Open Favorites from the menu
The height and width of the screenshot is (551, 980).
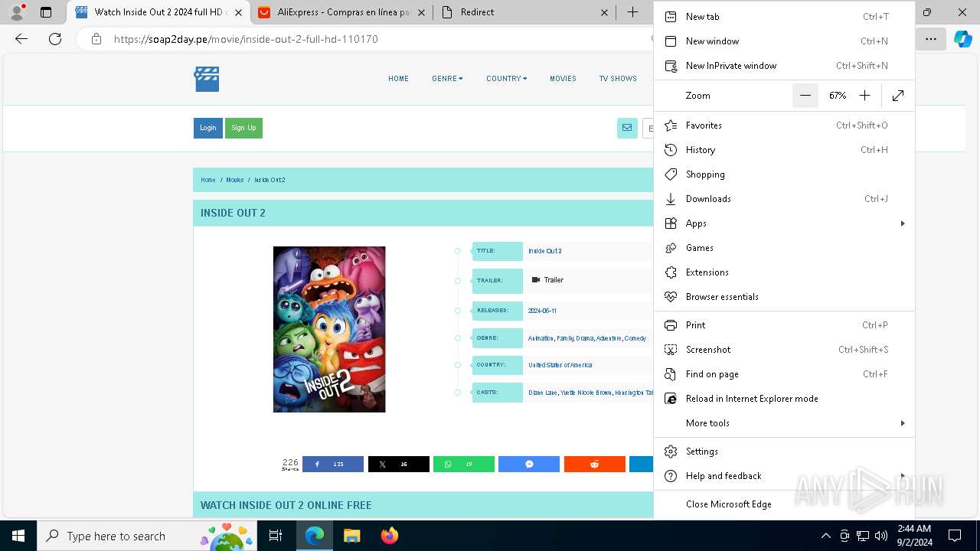coord(784,126)
